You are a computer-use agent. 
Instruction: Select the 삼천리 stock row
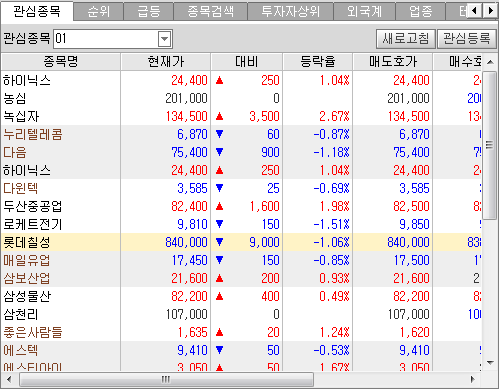[x=241, y=314]
